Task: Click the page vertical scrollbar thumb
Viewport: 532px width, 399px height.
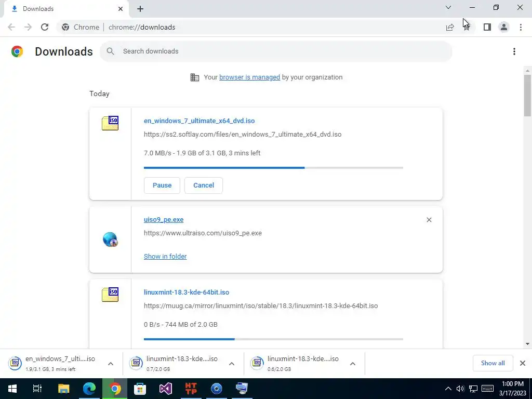Action: pos(527,96)
